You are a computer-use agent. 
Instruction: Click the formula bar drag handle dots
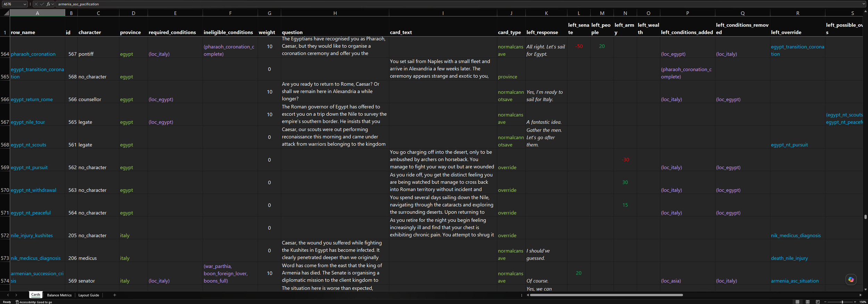(30, 4)
